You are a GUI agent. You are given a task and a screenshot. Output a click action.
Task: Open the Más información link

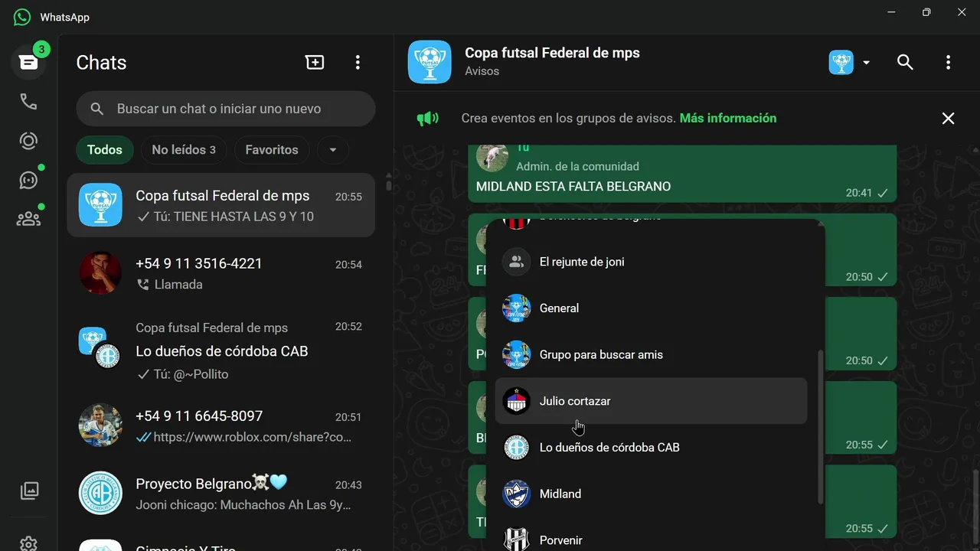(x=728, y=119)
